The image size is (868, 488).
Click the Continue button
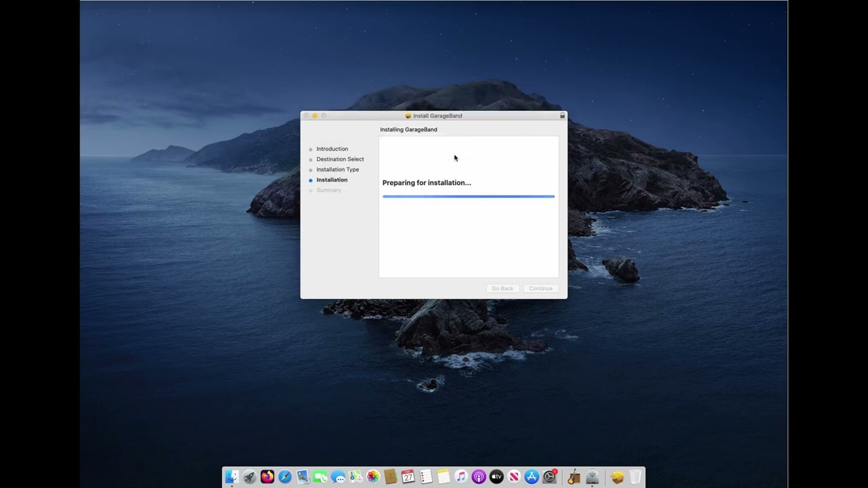[x=540, y=289]
